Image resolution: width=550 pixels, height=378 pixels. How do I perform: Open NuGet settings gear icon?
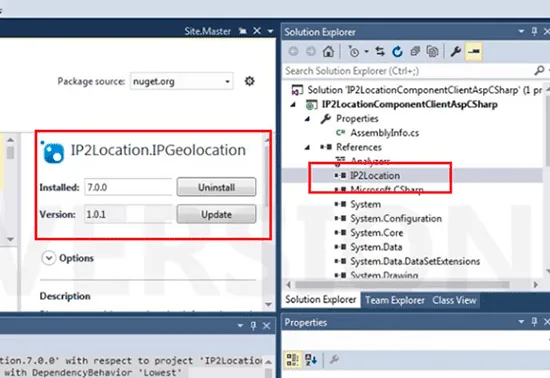coord(249,81)
